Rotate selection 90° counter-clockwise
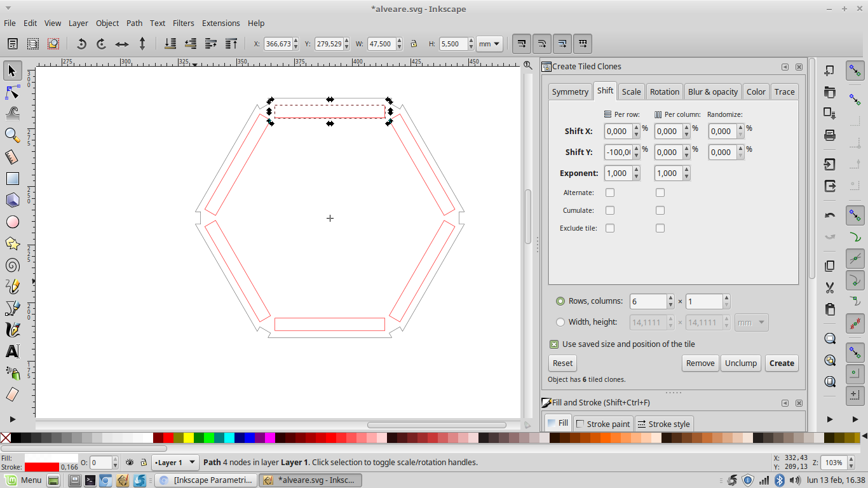 pyautogui.click(x=81, y=44)
